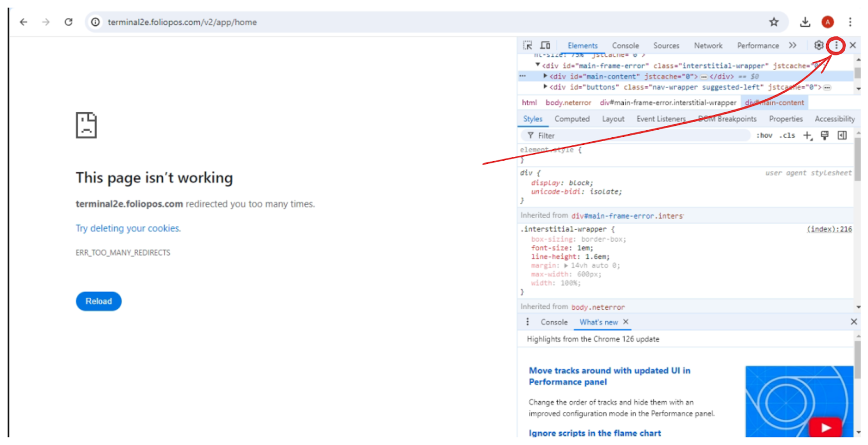Image resolution: width=868 pixels, height=445 pixels.
Task: Toggle the :hov element state panel
Action: pos(764,136)
